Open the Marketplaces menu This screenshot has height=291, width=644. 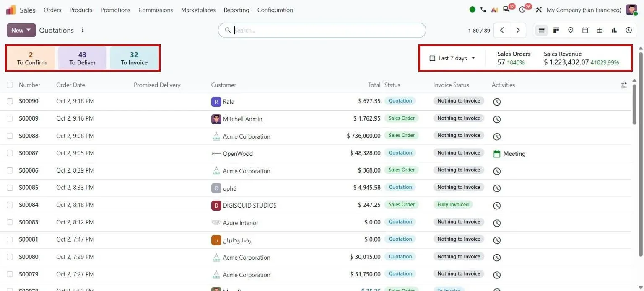[x=198, y=10]
